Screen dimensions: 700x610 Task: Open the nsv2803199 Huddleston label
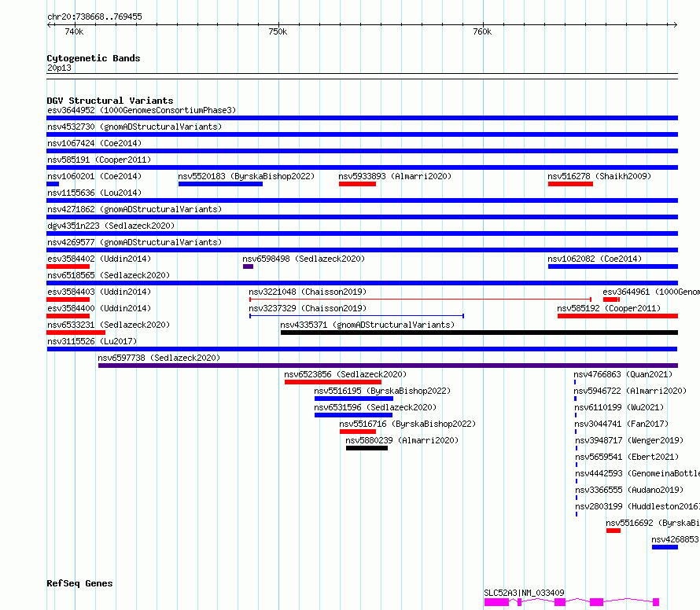(638, 506)
